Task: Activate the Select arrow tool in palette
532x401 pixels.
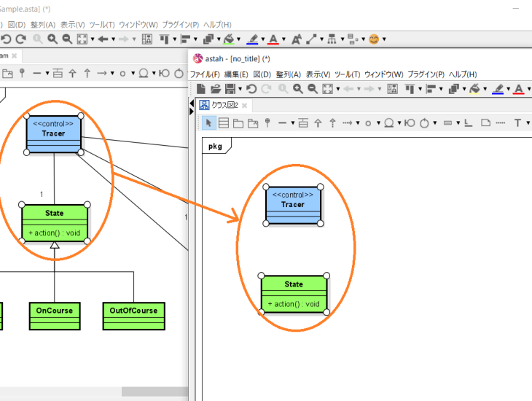Action: click(x=209, y=122)
